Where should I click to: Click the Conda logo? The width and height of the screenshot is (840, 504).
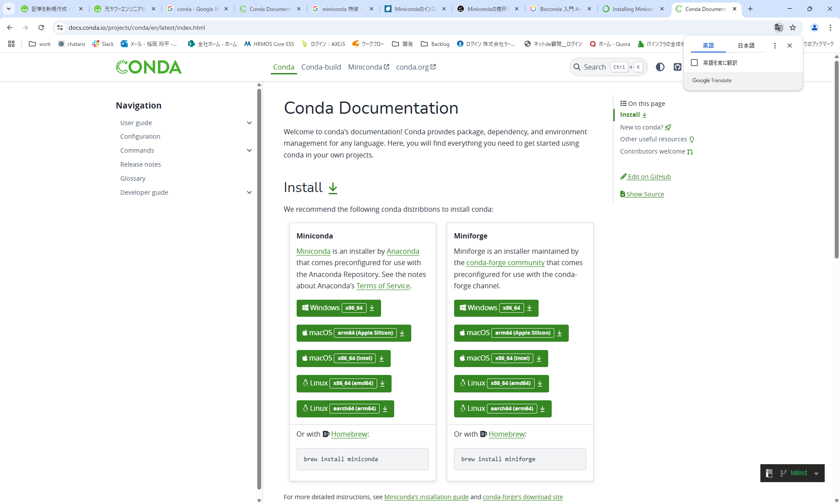pyautogui.click(x=149, y=67)
